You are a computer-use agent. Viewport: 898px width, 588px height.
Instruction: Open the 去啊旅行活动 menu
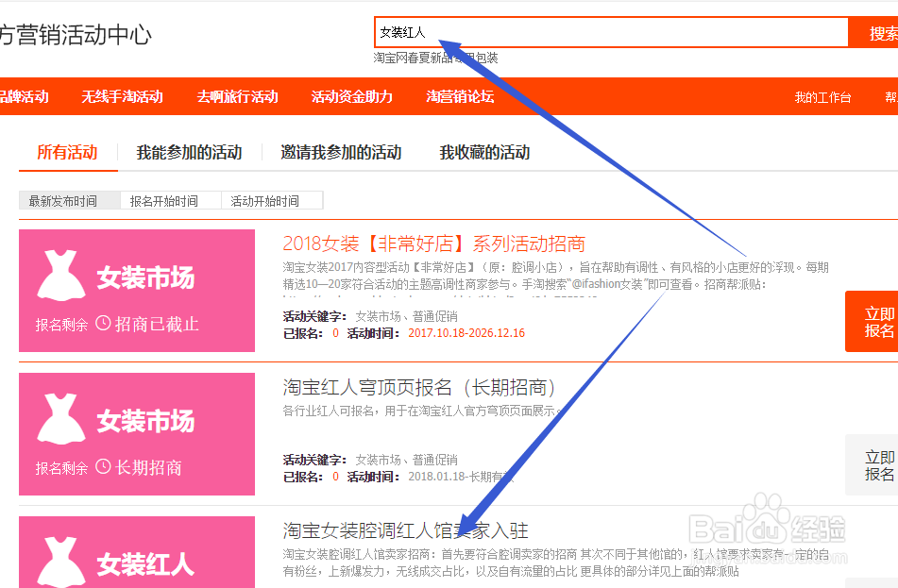coord(237,95)
